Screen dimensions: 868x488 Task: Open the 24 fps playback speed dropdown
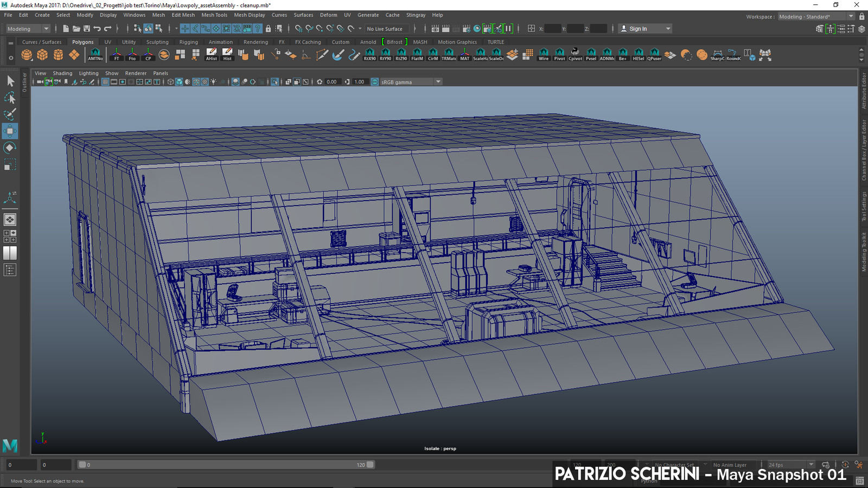791,465
